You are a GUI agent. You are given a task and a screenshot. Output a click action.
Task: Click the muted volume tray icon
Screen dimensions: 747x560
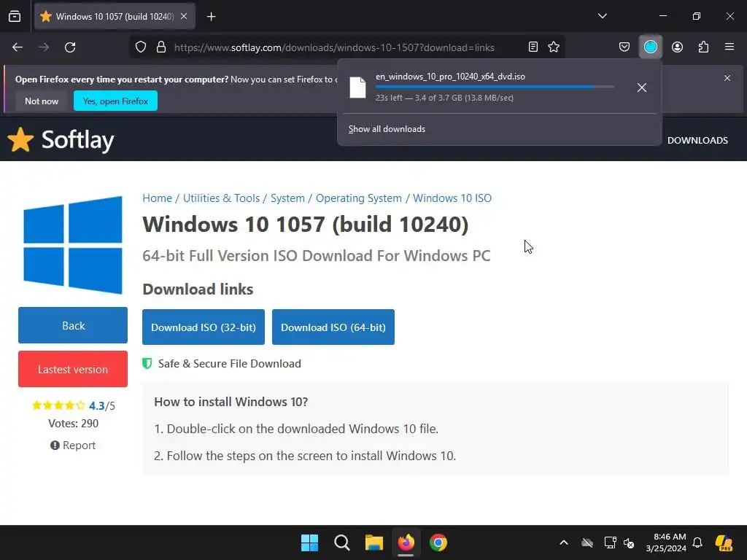tap(629, 542)
